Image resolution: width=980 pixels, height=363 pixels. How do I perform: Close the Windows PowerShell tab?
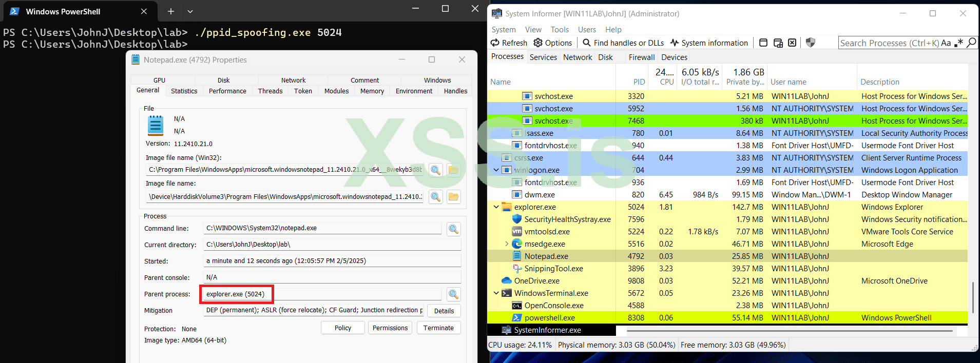click(144, 11)
